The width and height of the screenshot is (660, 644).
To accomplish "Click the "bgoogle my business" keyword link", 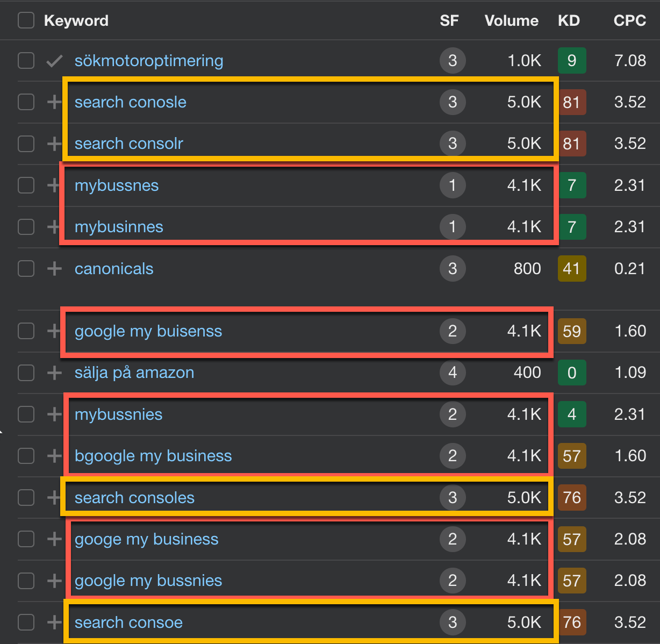I will tap(153, 456).
